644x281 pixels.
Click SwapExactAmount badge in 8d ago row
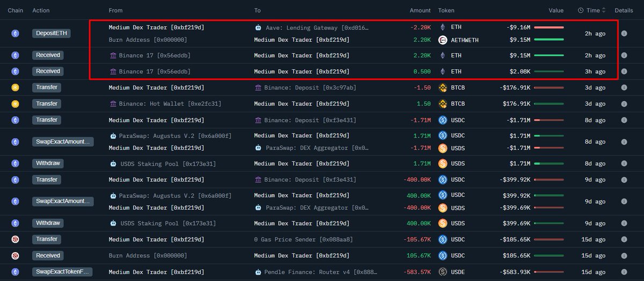pyautogui.click(x=63, y=142)
